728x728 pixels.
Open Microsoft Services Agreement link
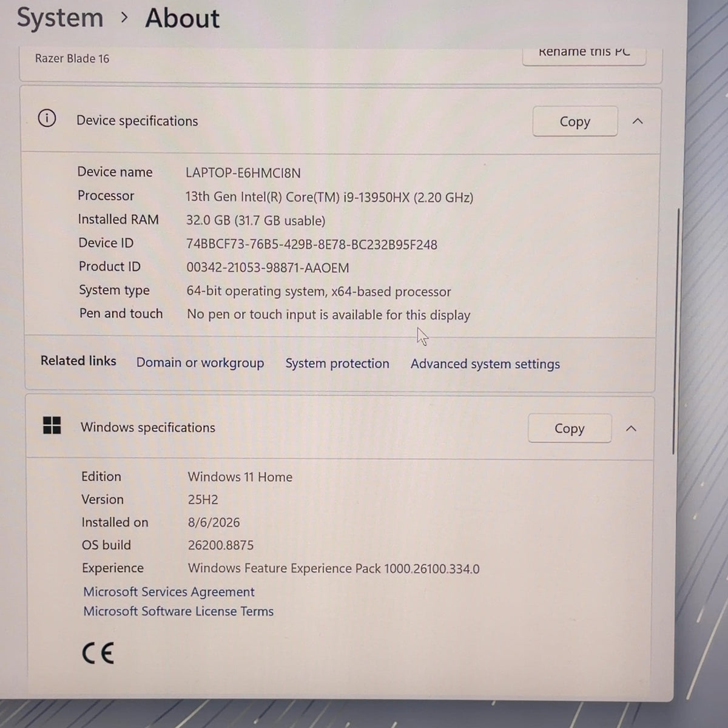169,591
